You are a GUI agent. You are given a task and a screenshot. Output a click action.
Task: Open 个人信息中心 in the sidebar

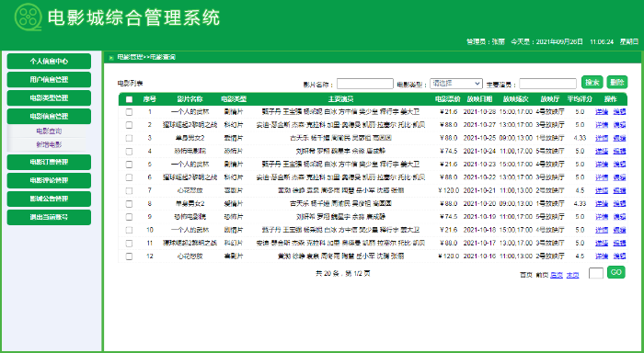click(49, 62)
